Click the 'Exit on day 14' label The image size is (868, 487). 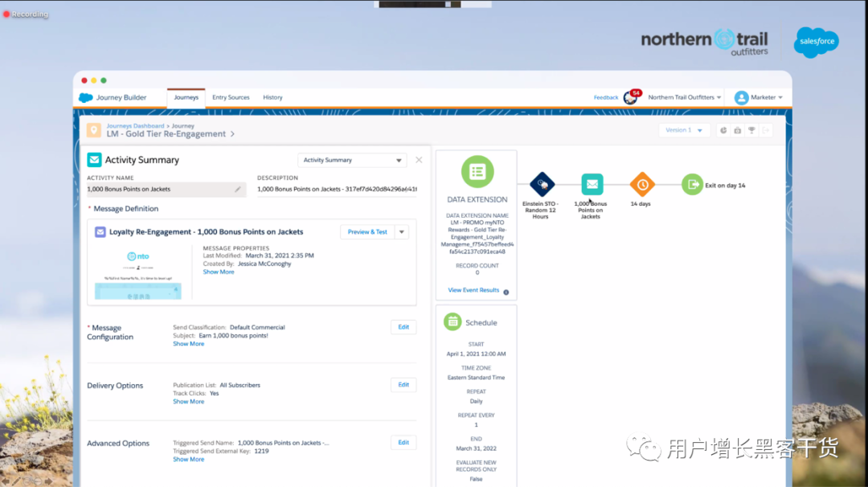pyautogui.click(x=725, y=186)
